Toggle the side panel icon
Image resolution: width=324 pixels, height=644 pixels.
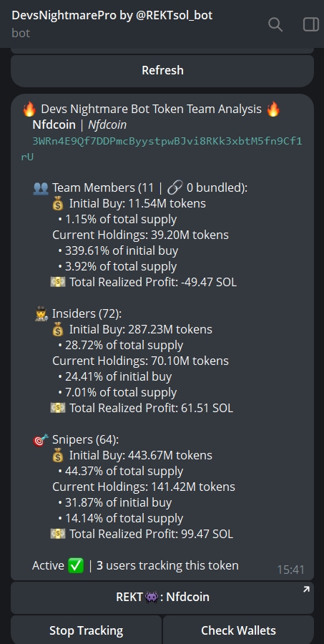click(x=311, y=24)
